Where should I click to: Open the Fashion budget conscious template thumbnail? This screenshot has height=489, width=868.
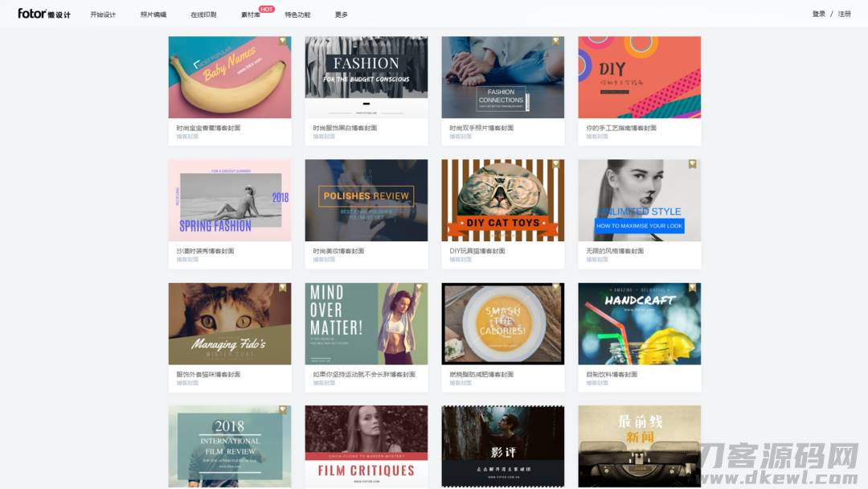click(366, 77)
